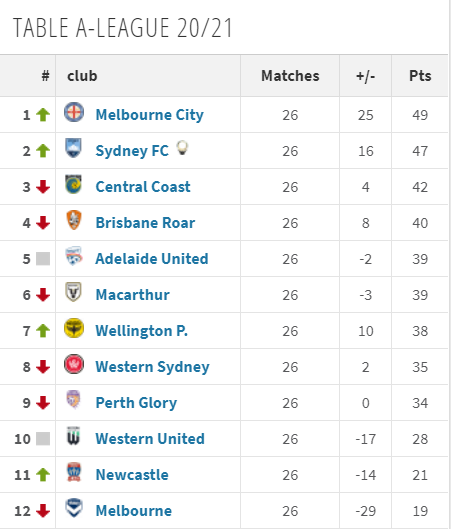
Task: Click the red down arrow at rank 12
Action: point(43,511)
